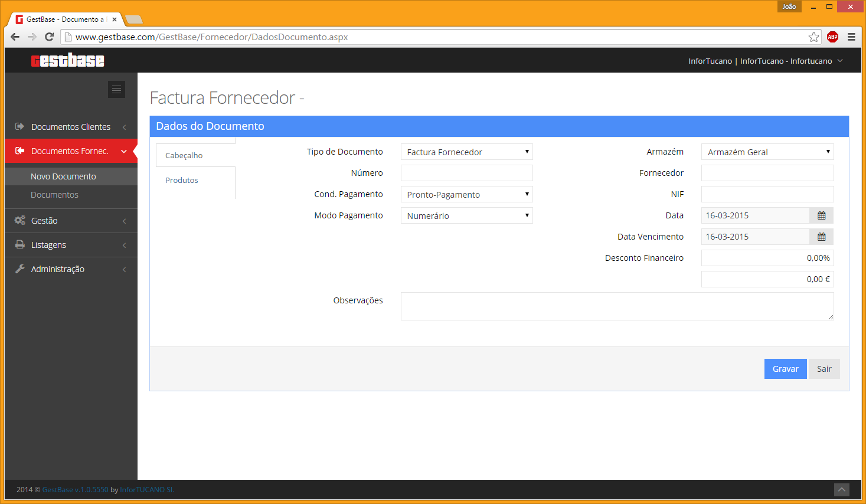Viewport: 866px width, 504px height.
Task: Open the Armazém dropdown
Action: coord(767,152)
